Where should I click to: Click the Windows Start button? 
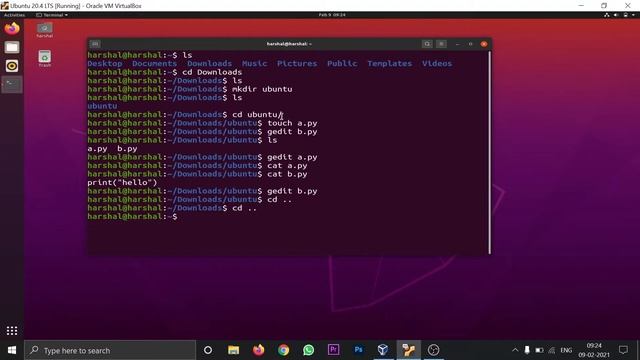point(12,350)
